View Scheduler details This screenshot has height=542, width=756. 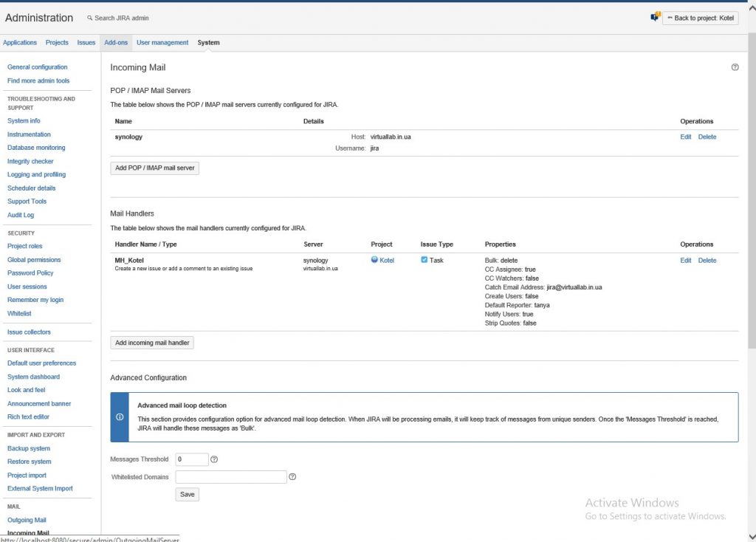[x=31, y=188]
